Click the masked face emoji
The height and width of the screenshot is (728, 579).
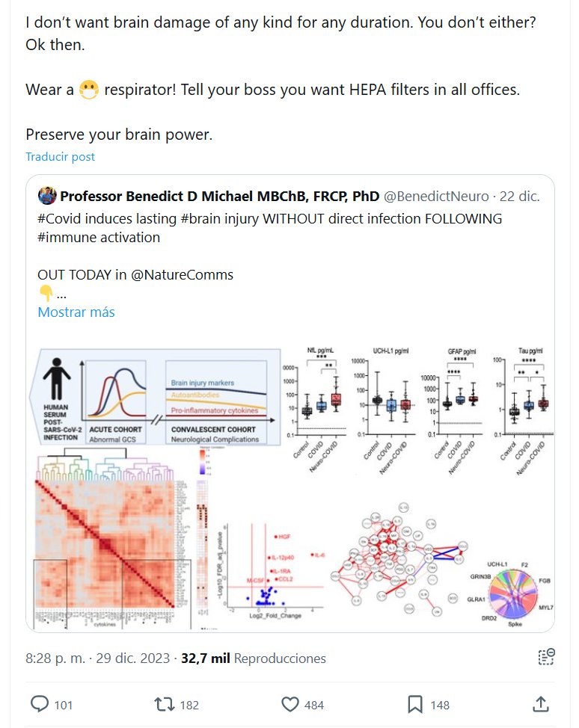(x=89, y=91)
